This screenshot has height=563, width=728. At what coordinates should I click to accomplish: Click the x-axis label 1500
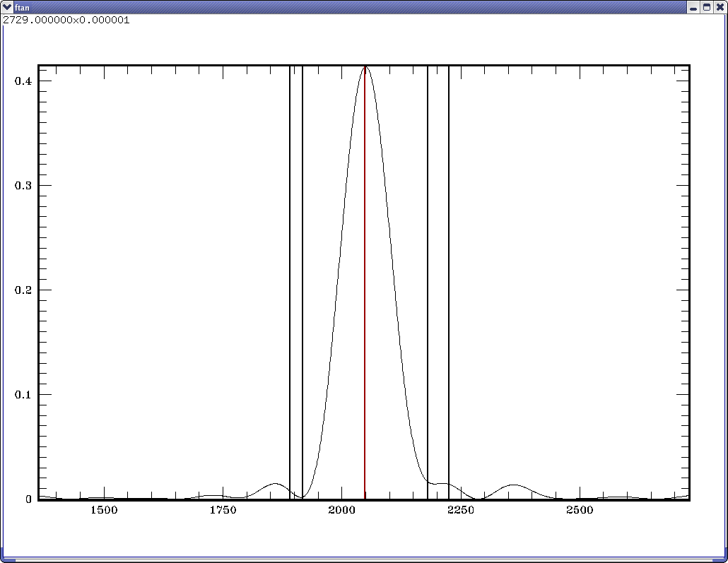coord(104,510)
